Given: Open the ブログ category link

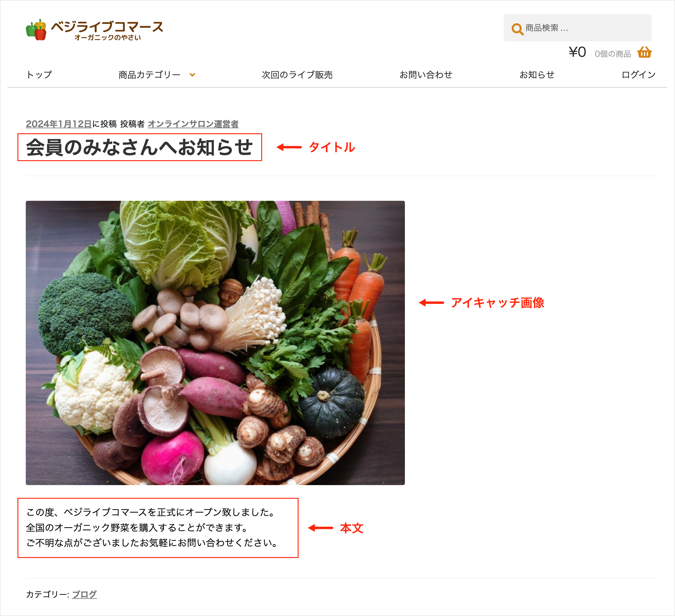Looking at the screenshot, I should [84, 594].
